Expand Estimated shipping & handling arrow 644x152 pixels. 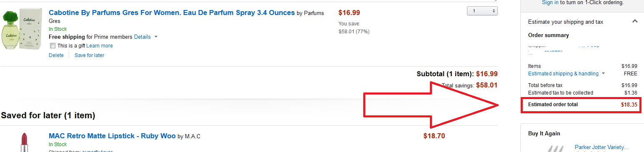tap(603, 74)
